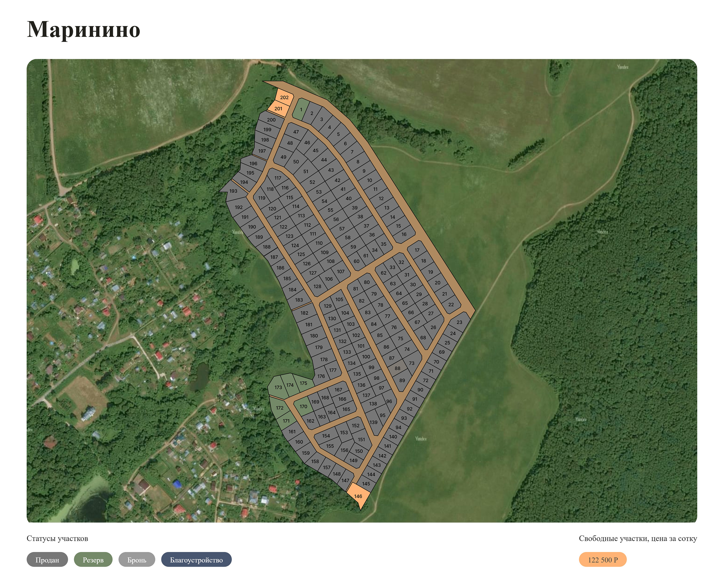Click plot 128 on the map
This screenshot has width=715, height=588.
[x=317, y=286]
